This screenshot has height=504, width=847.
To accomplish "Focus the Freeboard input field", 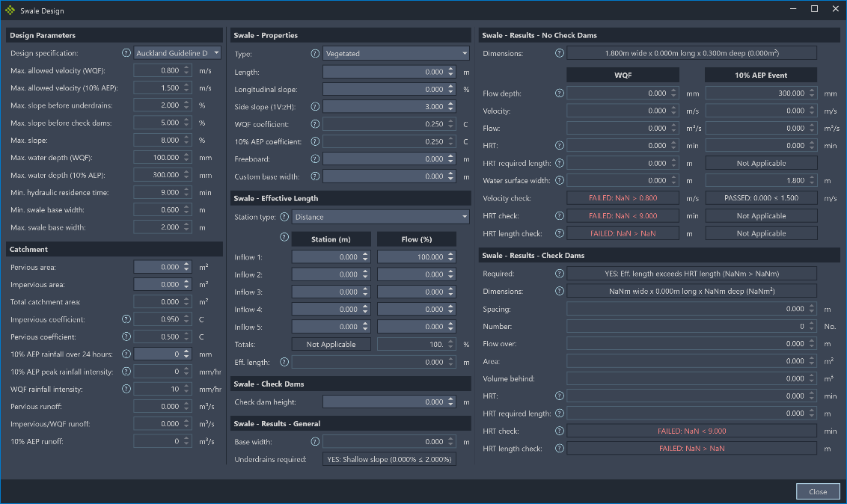I will 389,159.
